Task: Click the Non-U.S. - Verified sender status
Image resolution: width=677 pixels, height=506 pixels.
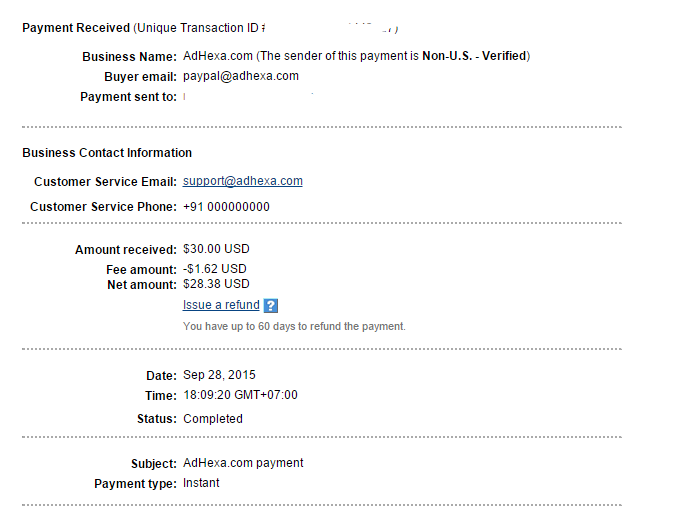Action: click(x=474, y=56)
